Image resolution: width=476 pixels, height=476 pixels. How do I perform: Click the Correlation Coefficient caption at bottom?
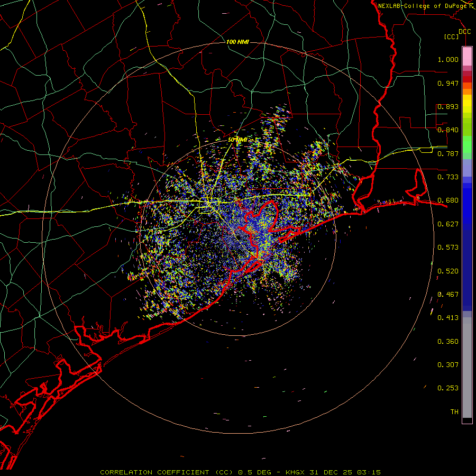coord(241,472)
